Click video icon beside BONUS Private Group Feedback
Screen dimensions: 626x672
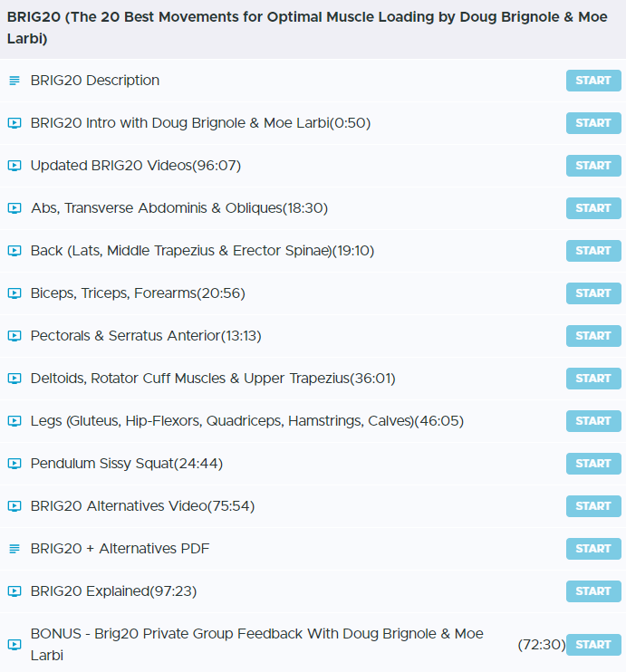point(14,645)
